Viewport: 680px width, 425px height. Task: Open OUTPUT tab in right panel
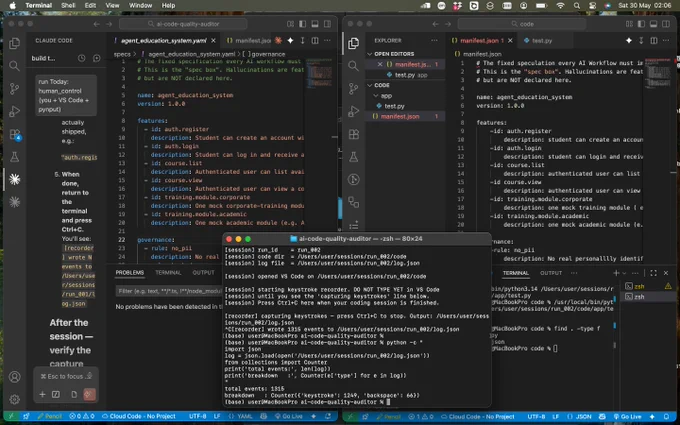(x=551, y=273)
